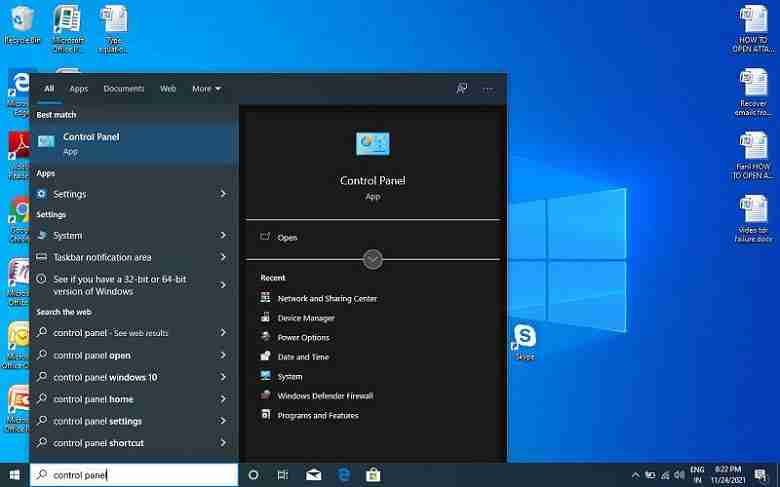Click the volume icon in system tray

[x=679, y=475]
